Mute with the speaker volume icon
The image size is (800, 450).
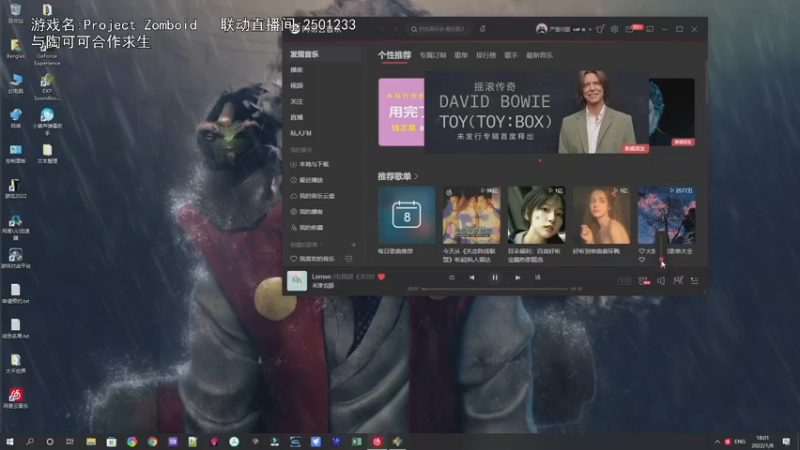pos(661,281)
